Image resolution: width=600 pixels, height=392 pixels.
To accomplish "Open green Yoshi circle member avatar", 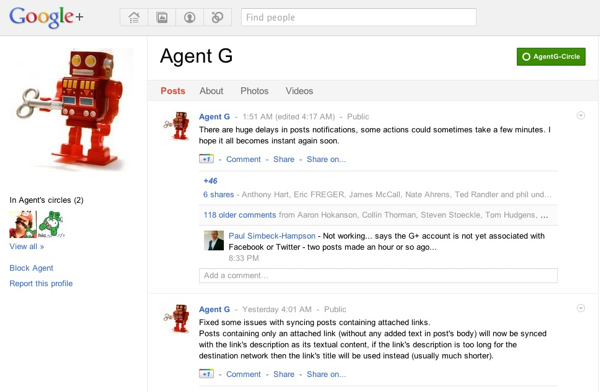I will (51, 224).
